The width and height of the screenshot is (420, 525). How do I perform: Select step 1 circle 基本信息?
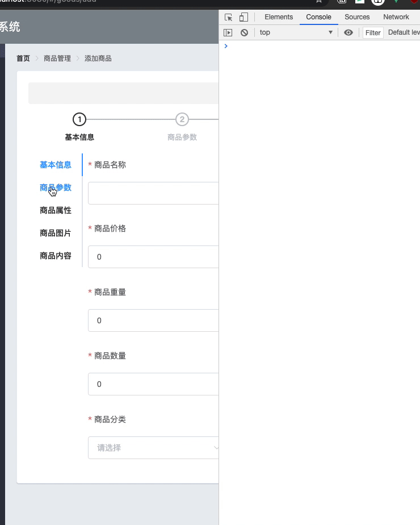[x=79, y=119]
